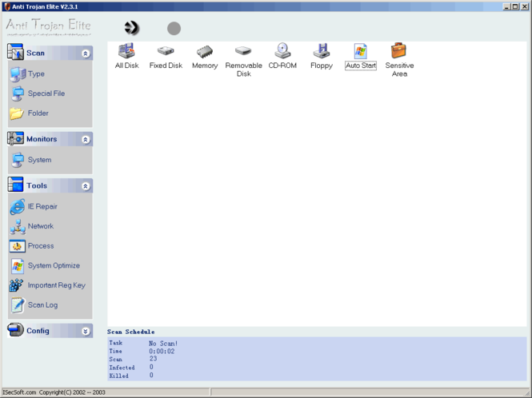Collapse the Scan section chevron

tap(86, 54)
